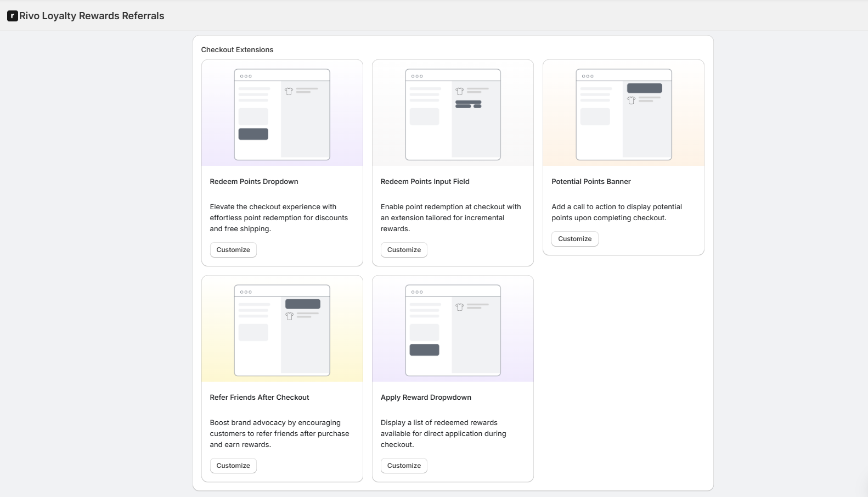Select the 'Refer Friends After Checkout' card title
The width and height of the screenshot is (868, 497).
(x=260, y=398)
